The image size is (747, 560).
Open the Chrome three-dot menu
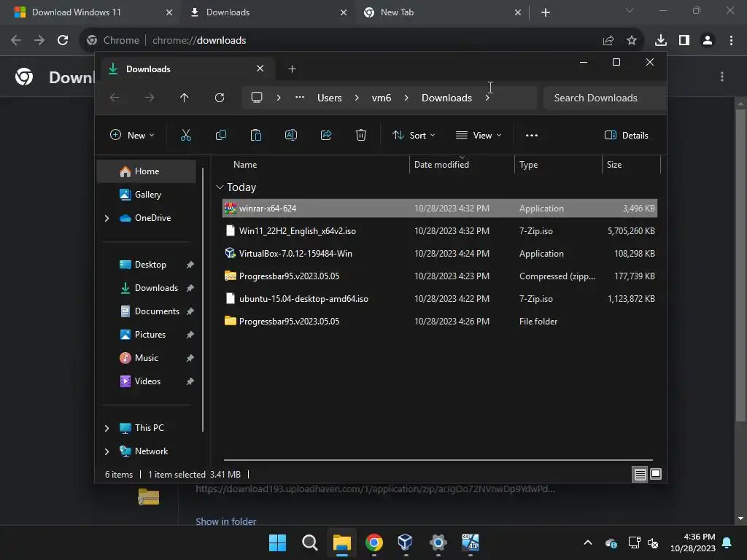click(731, 40)
